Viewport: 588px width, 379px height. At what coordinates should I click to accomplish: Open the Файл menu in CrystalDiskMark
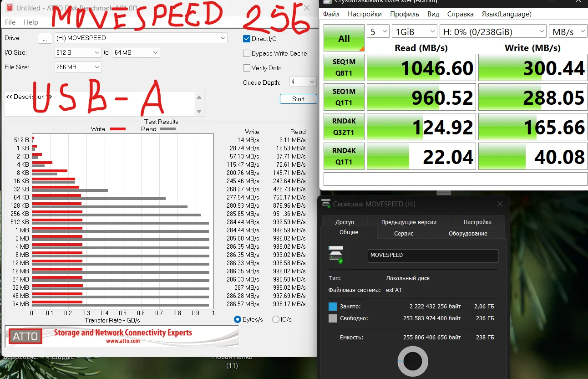click(x=331, y=14)
